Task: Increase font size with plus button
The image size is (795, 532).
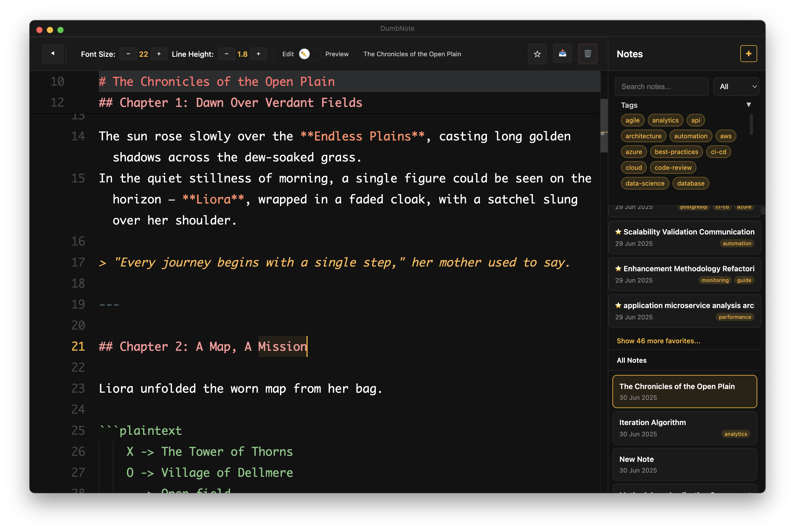Action: click(159, 54)
